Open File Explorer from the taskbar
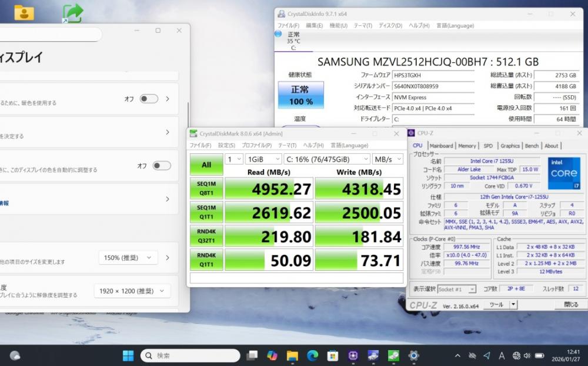The image size is (588, 366). (292, 355)
